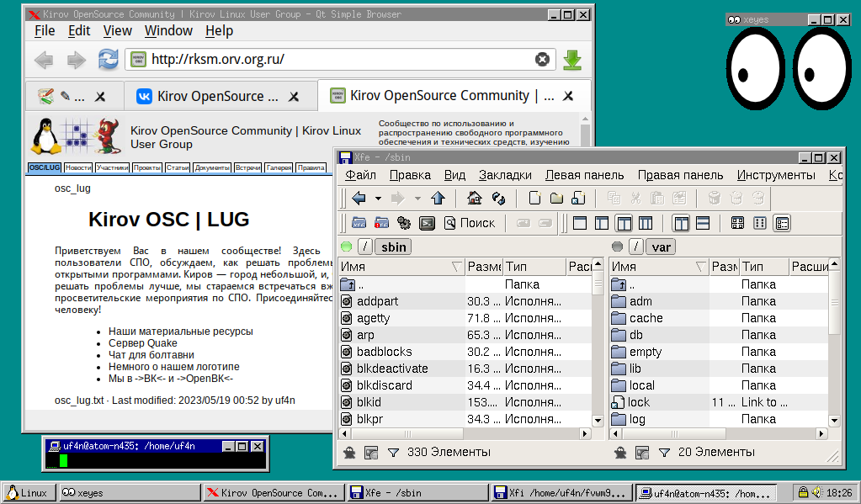Create a new file in Xfe
This screenshot has width=861, height=504.
(534, 199)
